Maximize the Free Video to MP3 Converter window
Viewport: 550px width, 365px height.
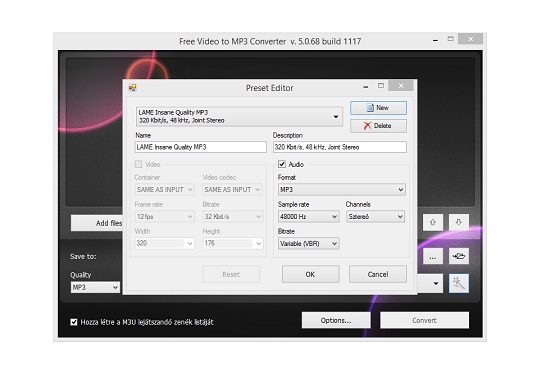[x=451, y=39]
